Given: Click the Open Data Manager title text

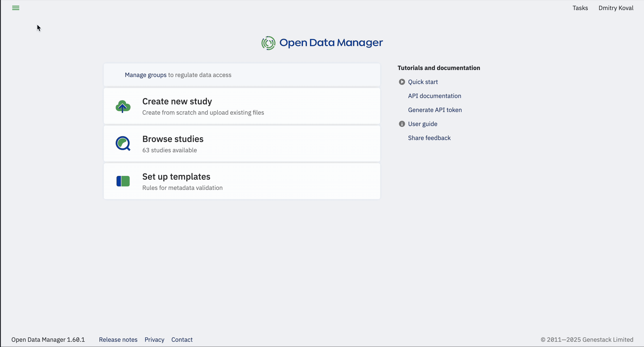Looking at the screenshot, I should point(331,43).
